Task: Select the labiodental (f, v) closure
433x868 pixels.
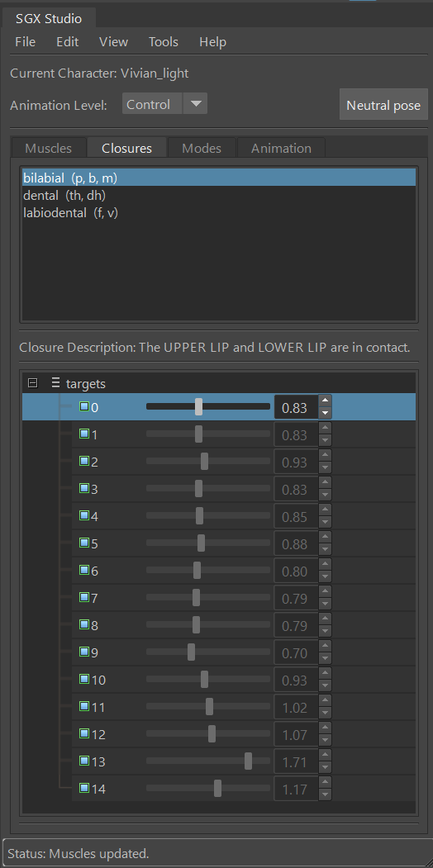Action: tap(70, 212)
